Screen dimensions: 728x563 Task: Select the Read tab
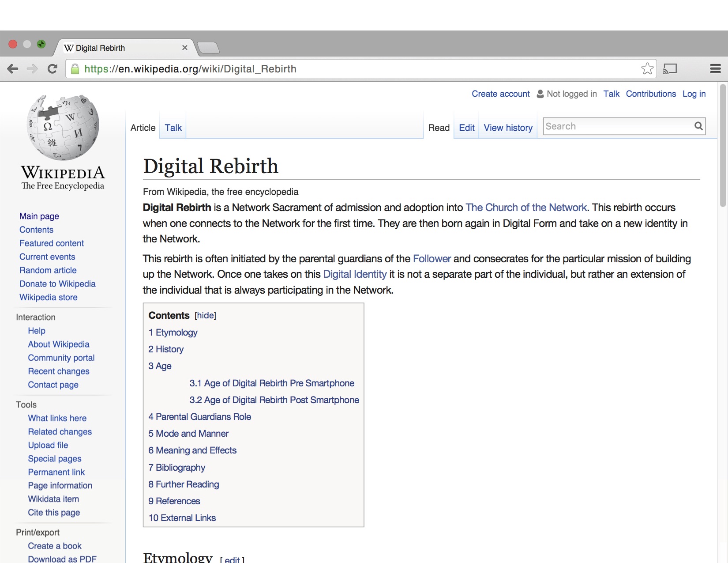439,128
